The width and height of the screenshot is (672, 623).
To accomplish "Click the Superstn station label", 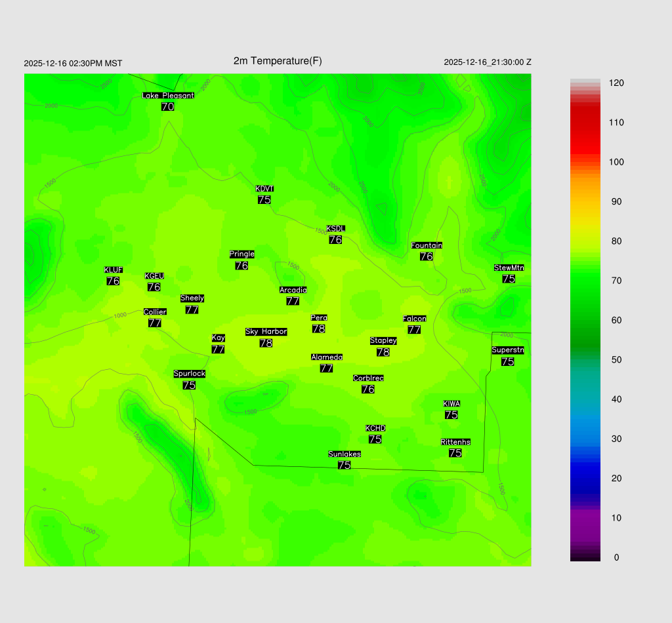I will click(507, 350).
